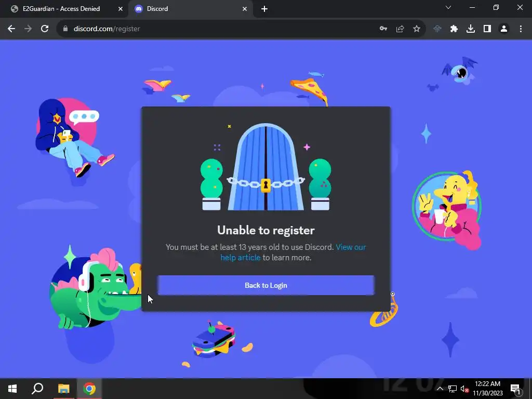The height and width of the screenshot is (399, 532).
Task: Expand the tab search chevron
Action: 448,7
